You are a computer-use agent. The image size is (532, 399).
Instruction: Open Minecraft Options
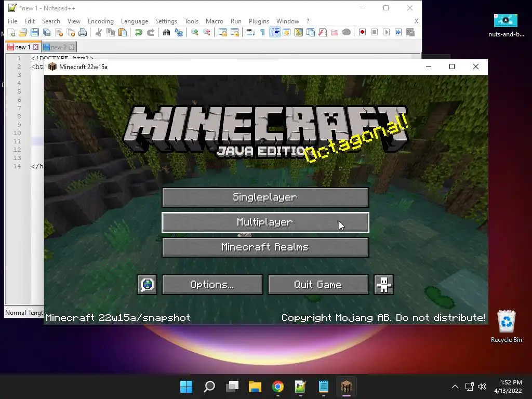point(212,284)
